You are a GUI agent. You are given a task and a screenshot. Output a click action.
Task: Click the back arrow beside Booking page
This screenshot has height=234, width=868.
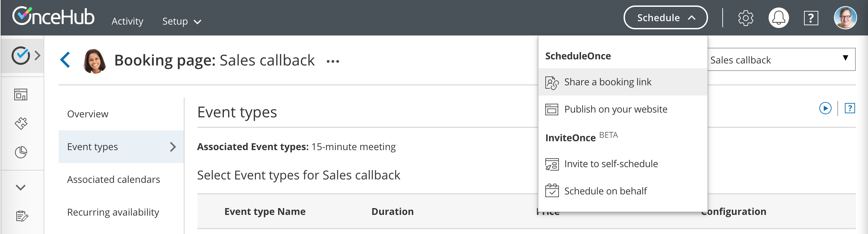pos(65,60)
